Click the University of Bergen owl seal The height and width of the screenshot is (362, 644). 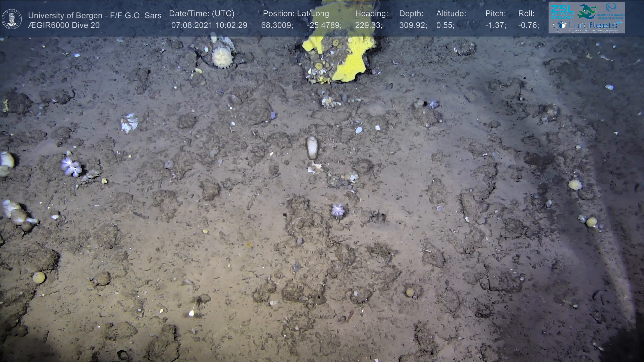point(12,19)
